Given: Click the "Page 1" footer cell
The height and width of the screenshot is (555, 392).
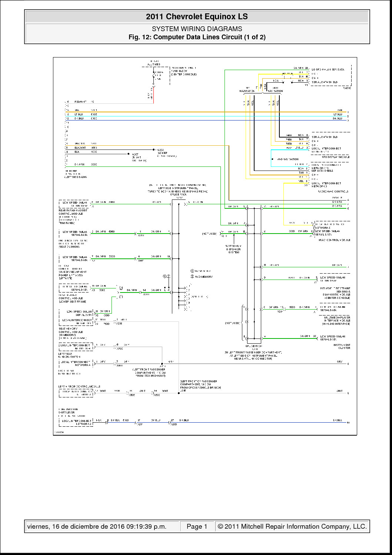Looking at the screenshot, I should coord(197,526).
